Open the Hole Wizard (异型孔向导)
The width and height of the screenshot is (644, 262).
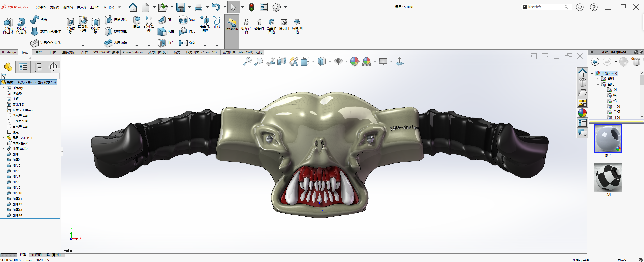coord(83,24)
